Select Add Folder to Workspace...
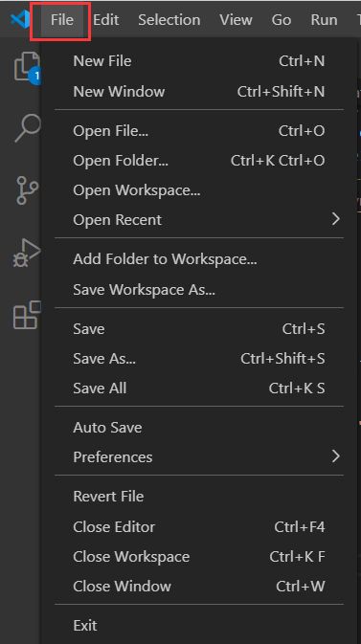The width and height of the screenshot is (361, 644). pyautogui.click(x=199, y=259)
